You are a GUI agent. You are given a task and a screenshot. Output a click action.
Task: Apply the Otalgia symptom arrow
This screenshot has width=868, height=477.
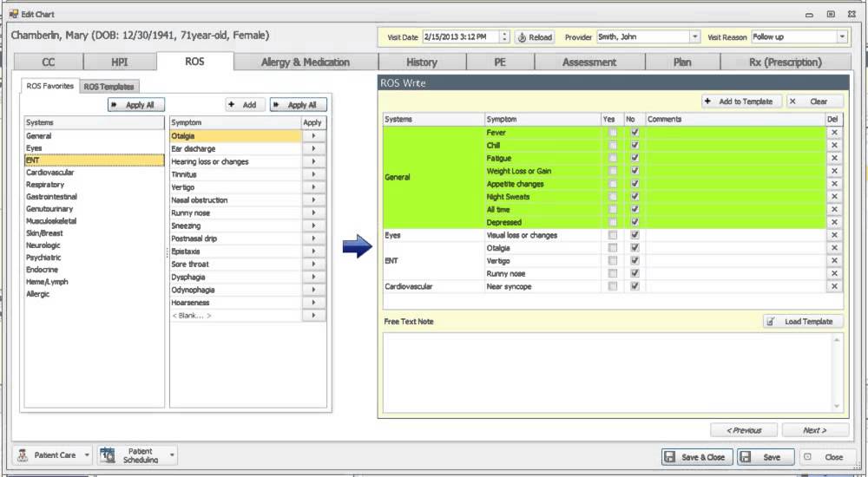pos(313,135)
